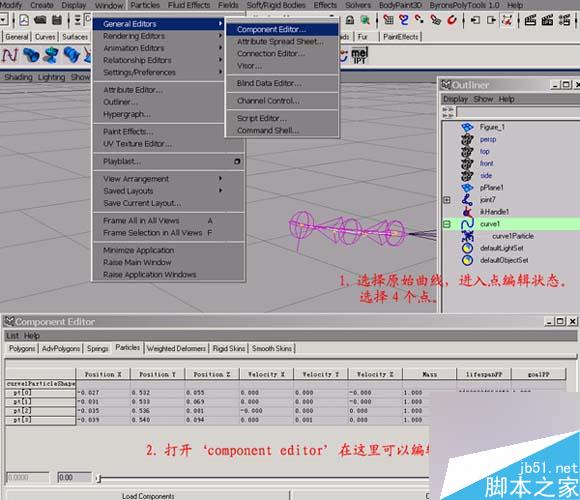Switch to Smooth Skins tab
Viewport: 580px width, 500px height.
point(272,348)
